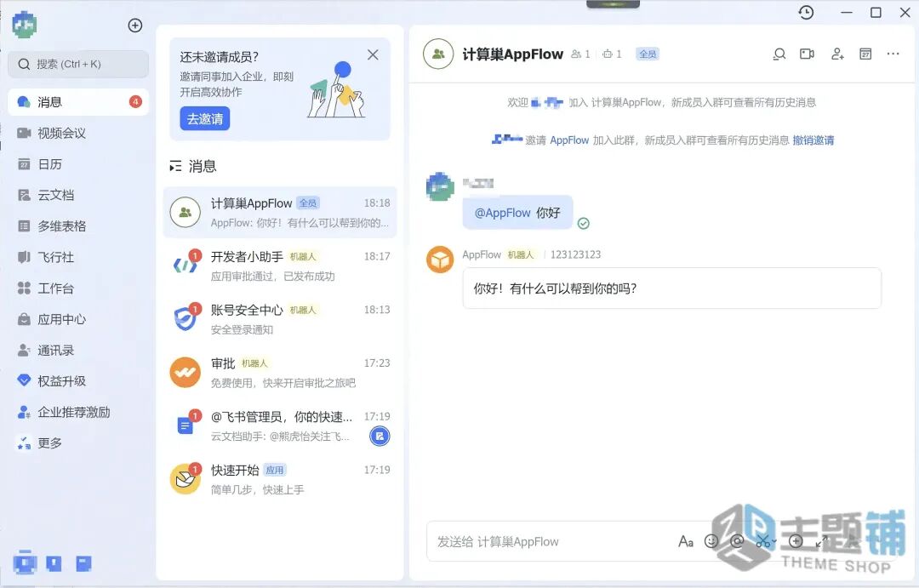This screenshot has height=588, width=919.
Task: Click the AppFlow bot avatar
Action: pos(440,260)
